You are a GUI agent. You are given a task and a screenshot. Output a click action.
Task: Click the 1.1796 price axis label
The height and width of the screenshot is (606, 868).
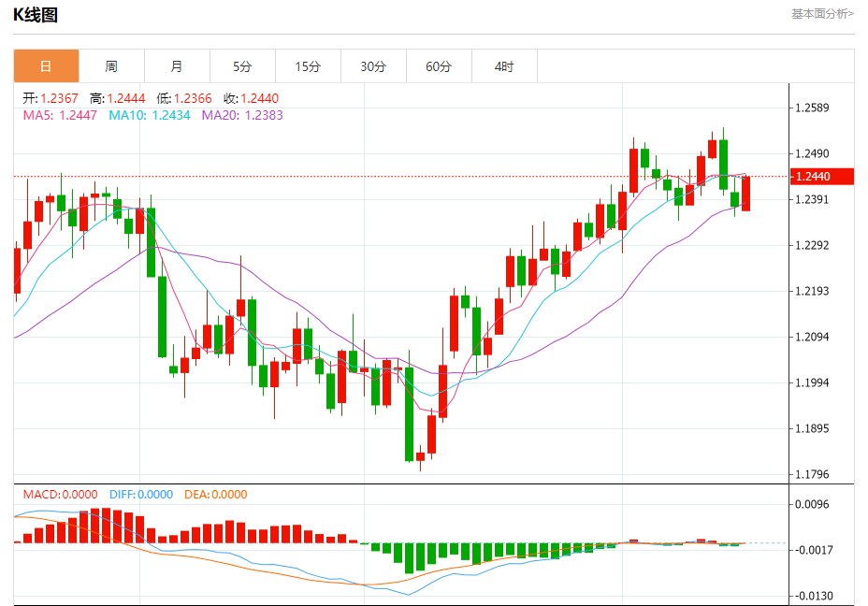tap(812, 474)
